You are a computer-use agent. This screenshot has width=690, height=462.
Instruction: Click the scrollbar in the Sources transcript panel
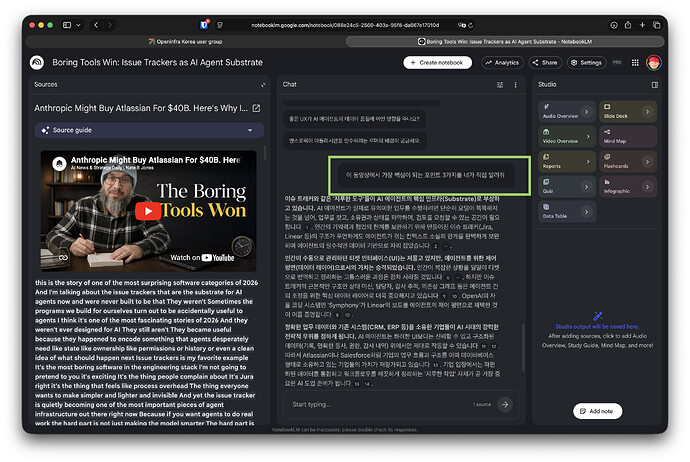coord(265,153)
